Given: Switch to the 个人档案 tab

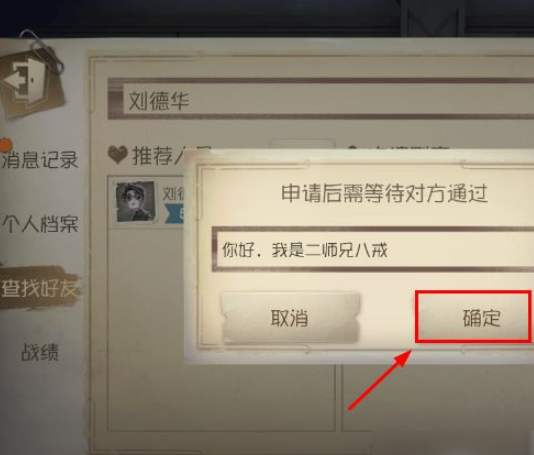Looking at the screenshot, I should (41, 224).
